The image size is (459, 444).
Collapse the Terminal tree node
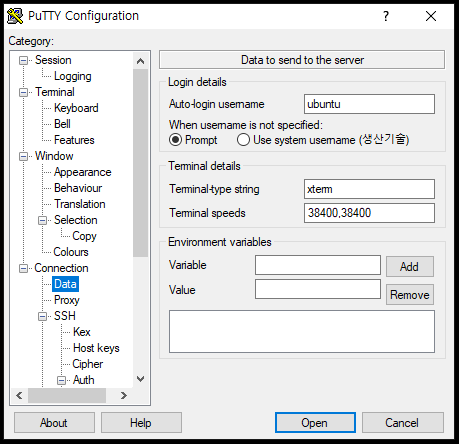tap(23, 92)
